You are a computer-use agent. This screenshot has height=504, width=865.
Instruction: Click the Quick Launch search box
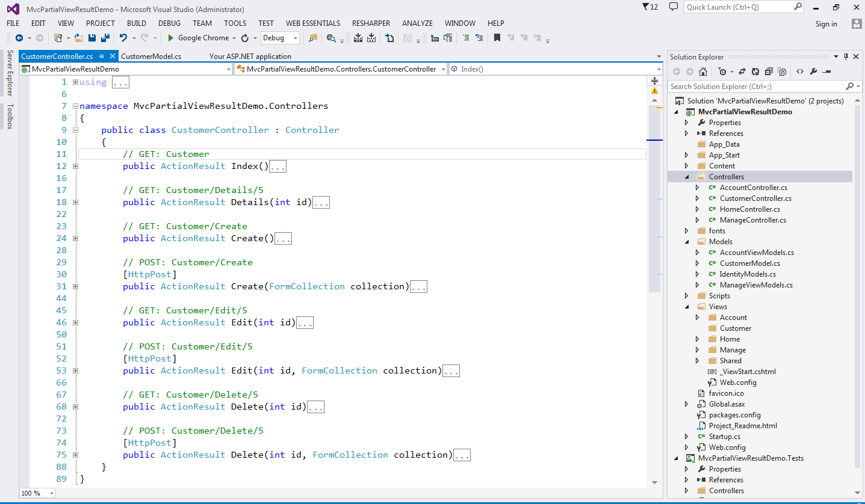(x=745, y=7)
